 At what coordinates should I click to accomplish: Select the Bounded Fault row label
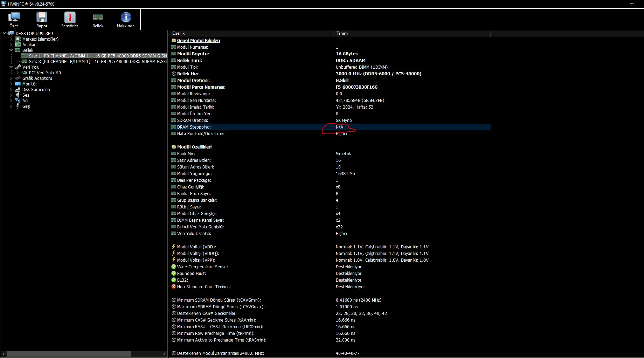192,273
